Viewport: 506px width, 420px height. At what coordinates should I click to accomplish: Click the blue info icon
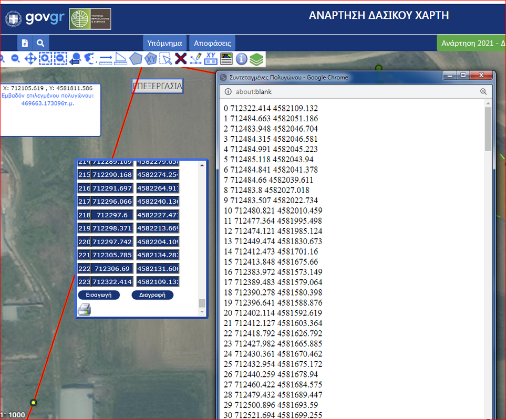coord(241,59)
